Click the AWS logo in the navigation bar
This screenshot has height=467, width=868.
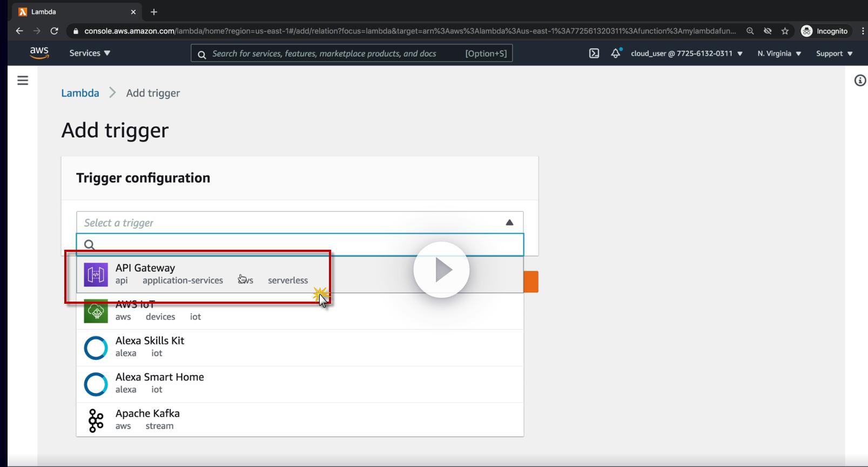pyautogui.click(x=39, y=53)
